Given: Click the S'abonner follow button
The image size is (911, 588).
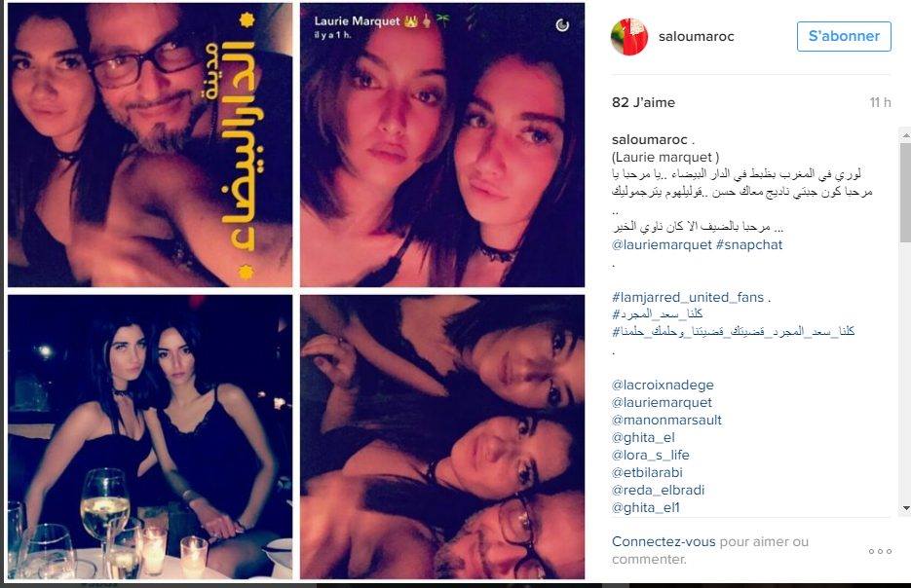Looking at the screenshot, I should 844,36.
